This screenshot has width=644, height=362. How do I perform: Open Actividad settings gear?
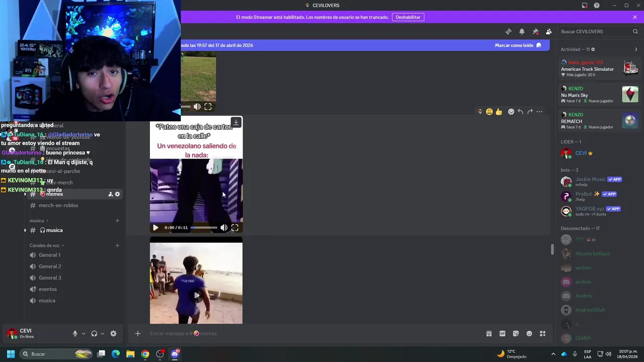pos(593,49)
